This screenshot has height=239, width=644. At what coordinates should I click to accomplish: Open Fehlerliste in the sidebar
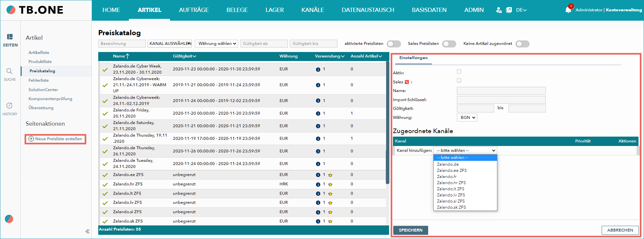38,80
